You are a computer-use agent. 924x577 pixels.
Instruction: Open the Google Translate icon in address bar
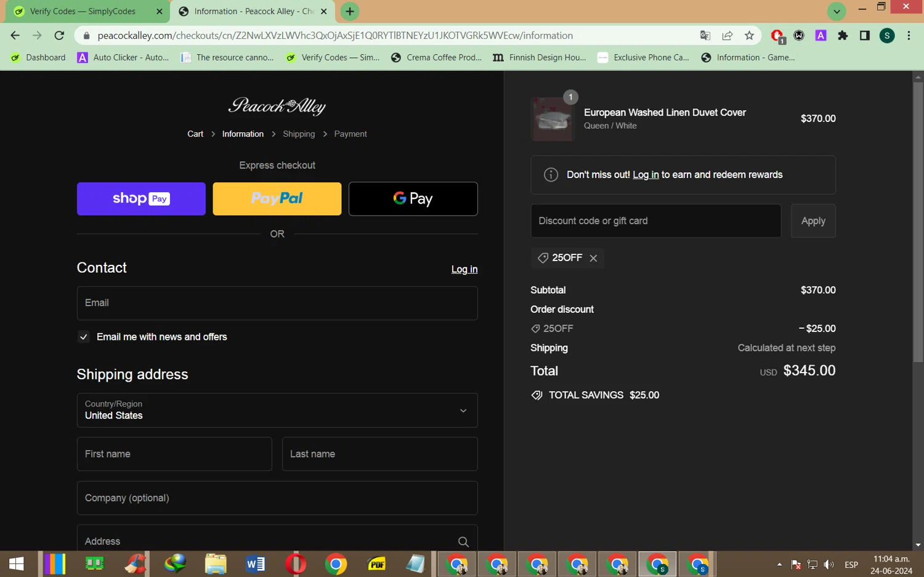pos(705,36)
